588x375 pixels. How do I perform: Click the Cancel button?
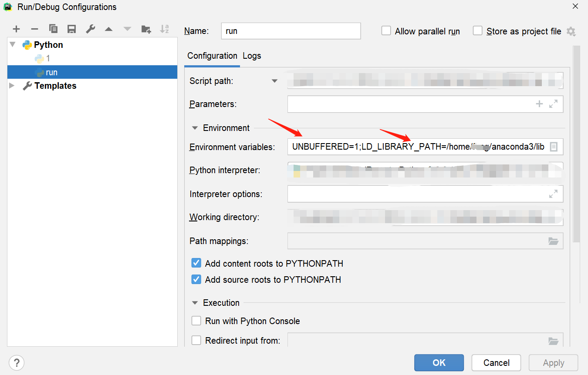click(497, 362)
